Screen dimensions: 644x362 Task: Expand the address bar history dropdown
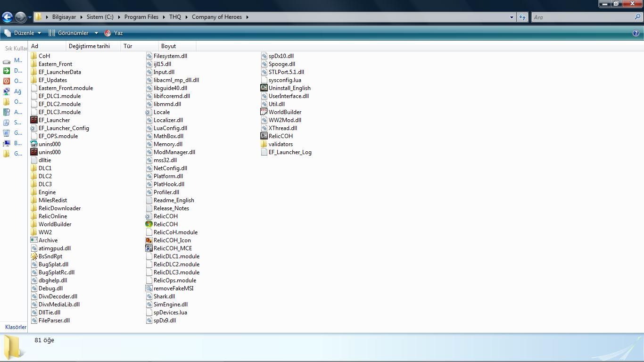pyautogui.click(x=512, y=17)
